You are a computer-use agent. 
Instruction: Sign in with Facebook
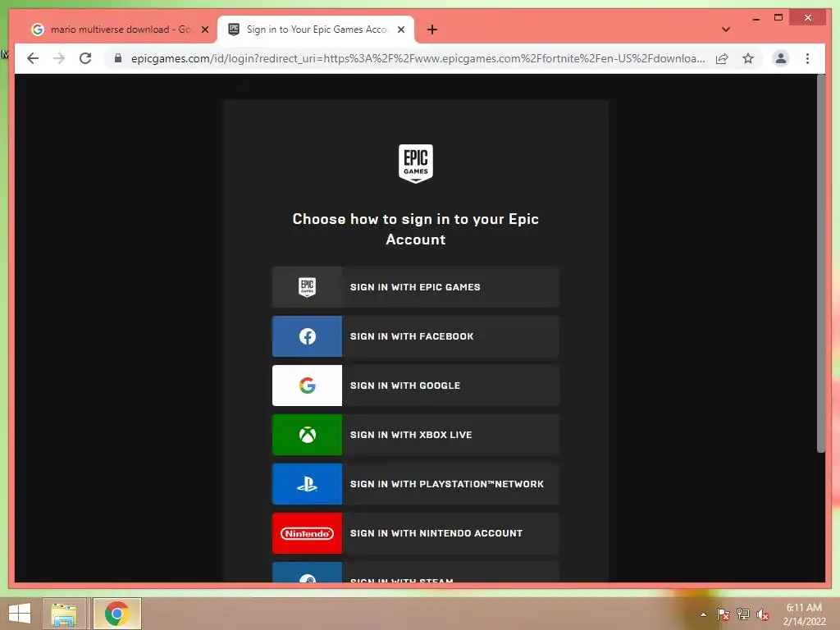click(x=416, y=336)
